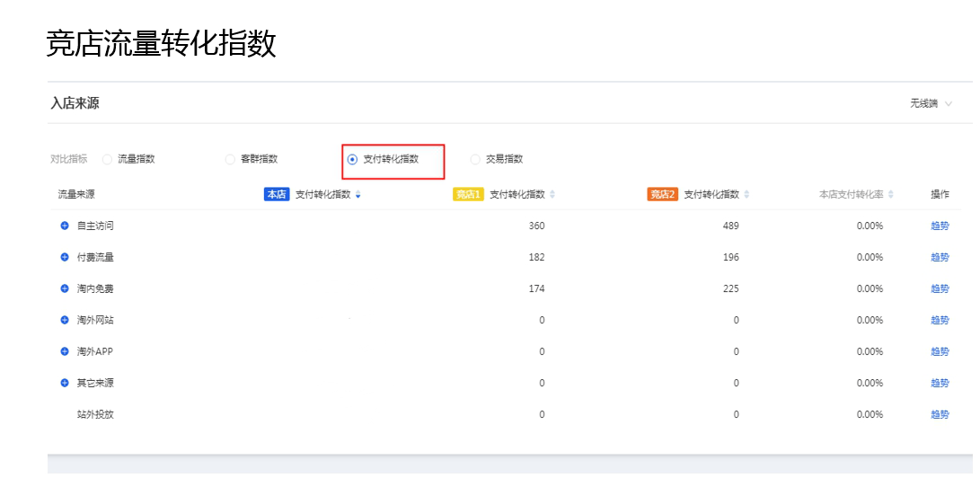Expand the 付费流量 row plus icon
This screenshot has width=980, height=478.
(x=64, y=257)
